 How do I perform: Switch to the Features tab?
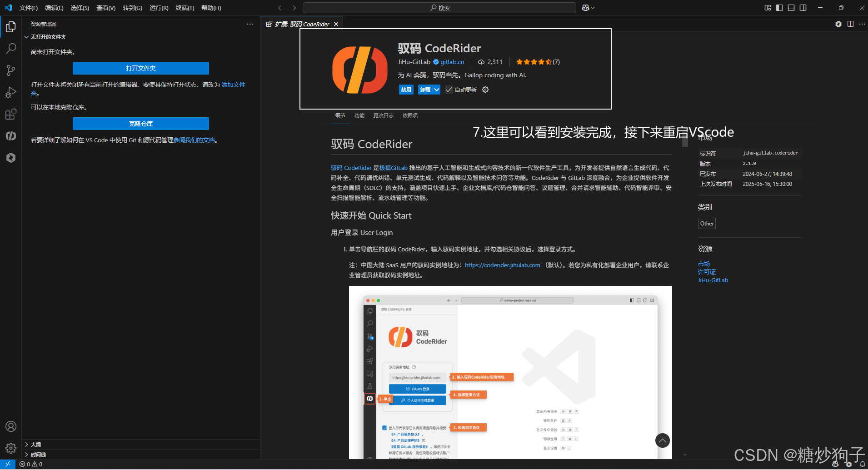click(359, 115)
